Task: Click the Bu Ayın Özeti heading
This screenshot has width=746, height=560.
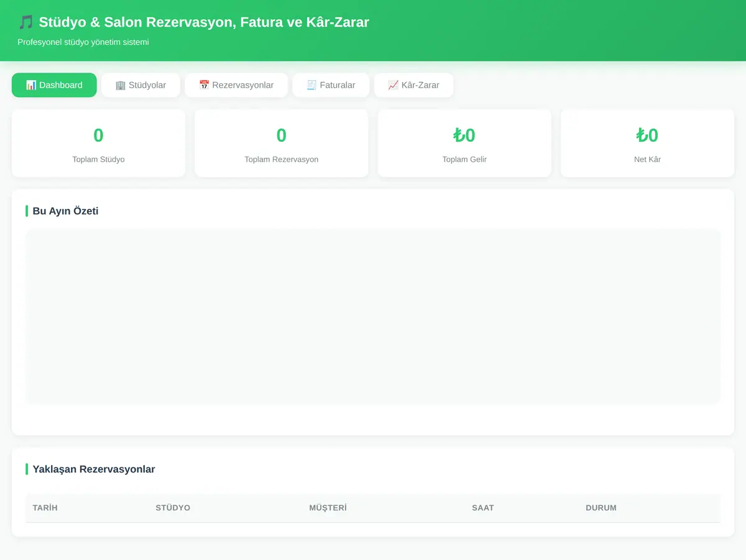Action: [65, 211]
